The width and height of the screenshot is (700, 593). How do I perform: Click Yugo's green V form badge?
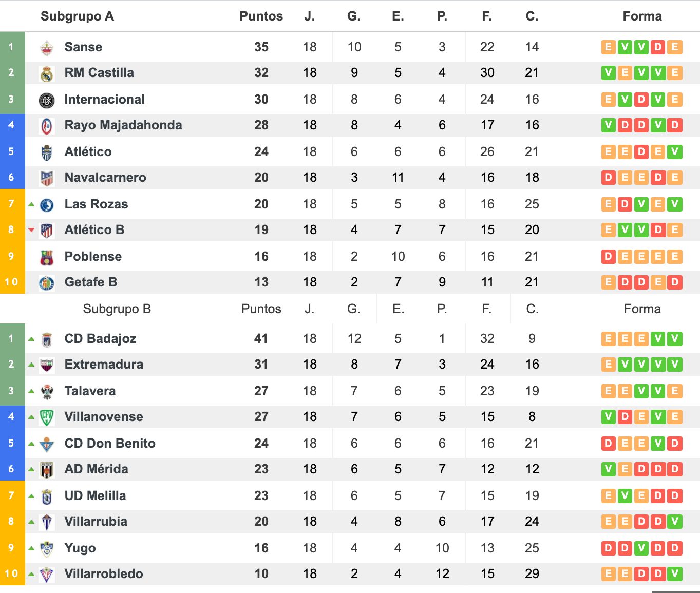pyautogui.click(x=641, y=548)
